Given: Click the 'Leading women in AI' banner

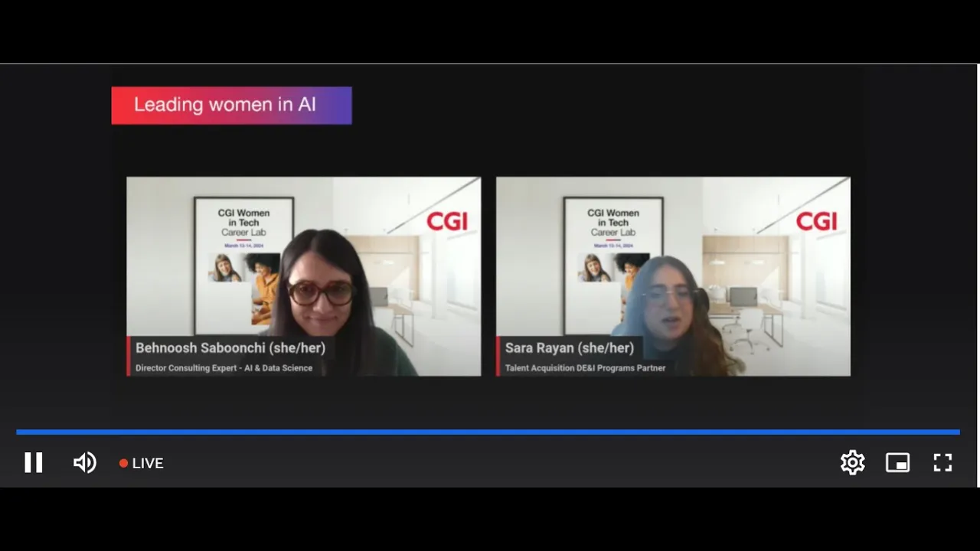Looking at the screenshot, I should pos(231,105).
